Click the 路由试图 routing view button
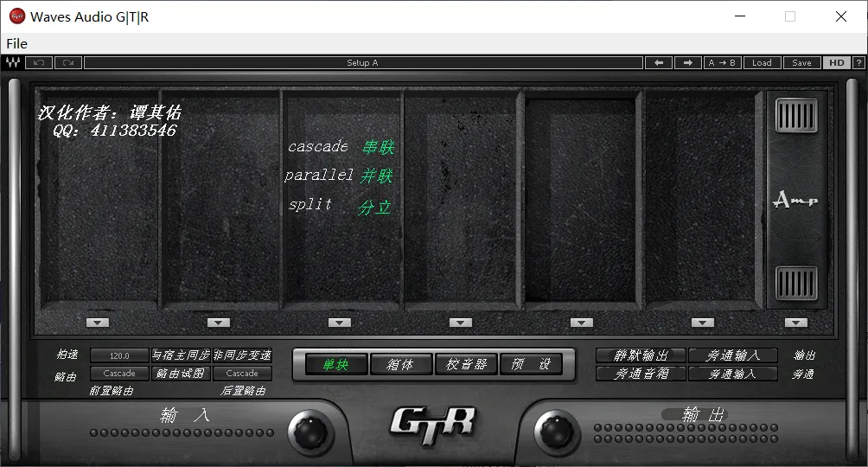Image resolution: width=868 pixels, height=467 pixels. [x=181, y=374]
